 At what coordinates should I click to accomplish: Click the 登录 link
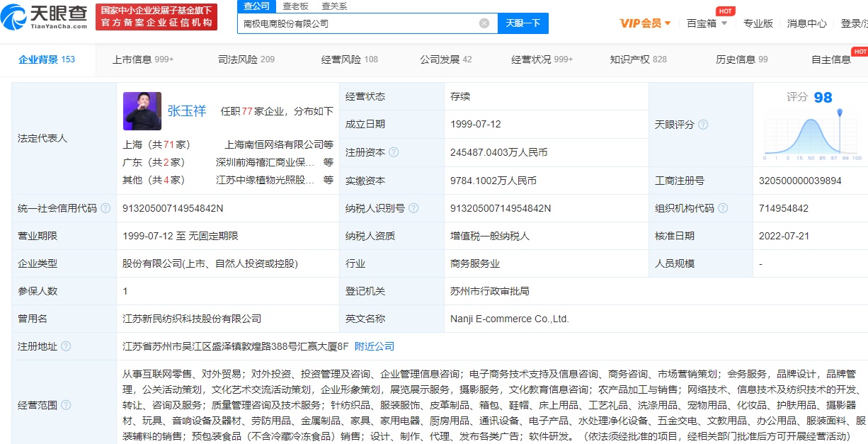tap(854, 23)
